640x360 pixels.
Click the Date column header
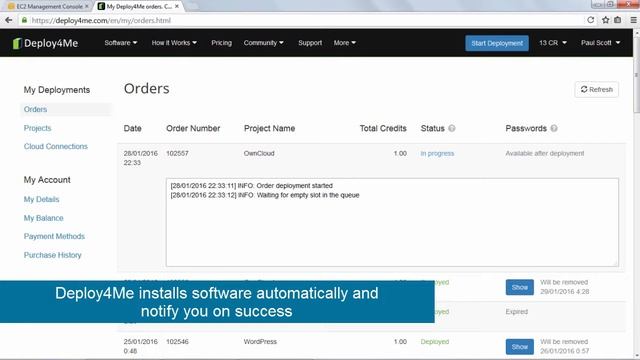[x=132, y=128]
